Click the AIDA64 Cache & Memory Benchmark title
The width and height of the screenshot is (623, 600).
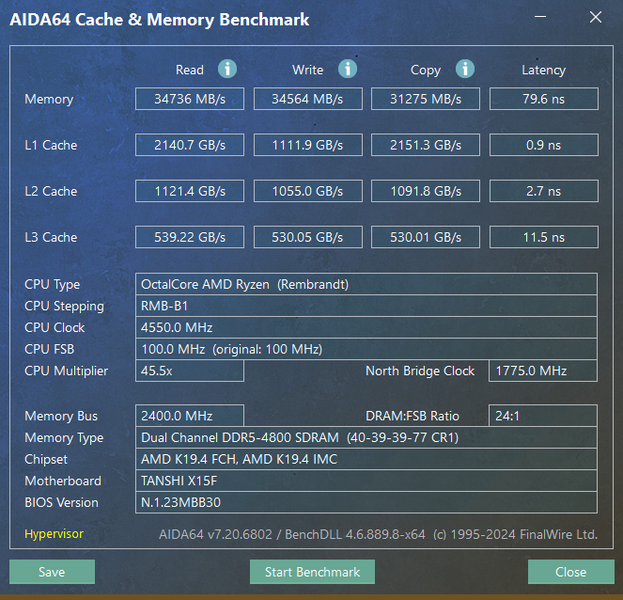coord(159,19)
